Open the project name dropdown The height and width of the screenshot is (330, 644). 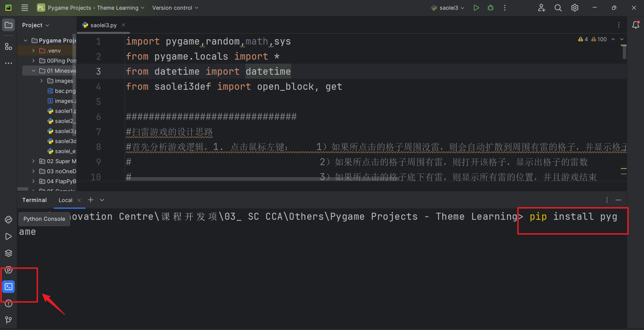click(91, 8)
